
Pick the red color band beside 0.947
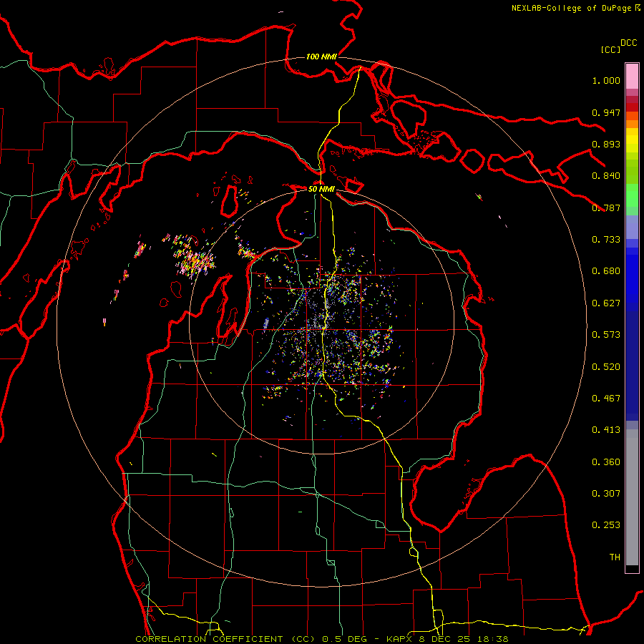[632, 107]
